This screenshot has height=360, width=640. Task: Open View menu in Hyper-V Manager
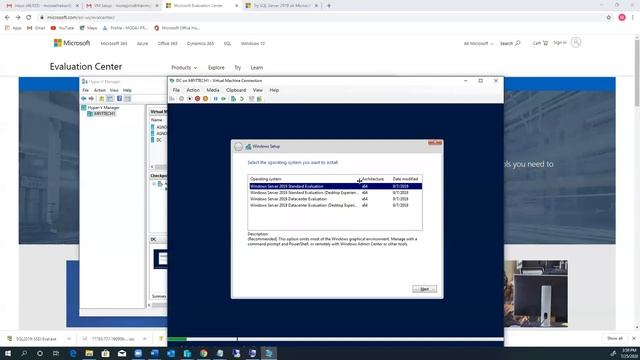click(x=114, y=90)
